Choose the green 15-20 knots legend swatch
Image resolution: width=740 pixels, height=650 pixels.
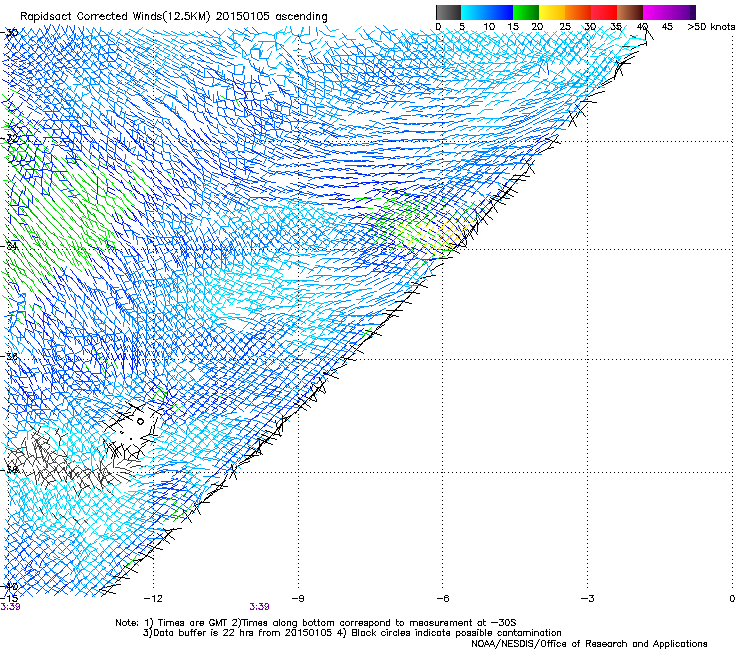pyautogui.click(x=525, y=12)
